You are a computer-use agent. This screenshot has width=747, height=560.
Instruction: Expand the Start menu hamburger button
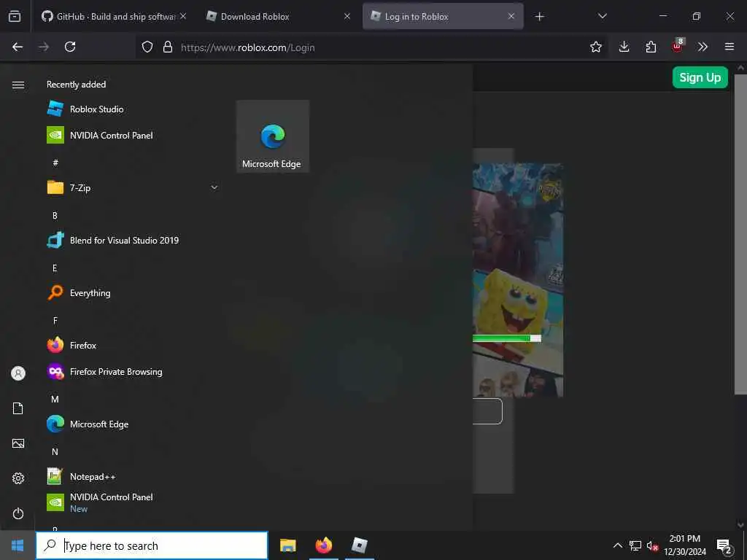coord(18,85)
